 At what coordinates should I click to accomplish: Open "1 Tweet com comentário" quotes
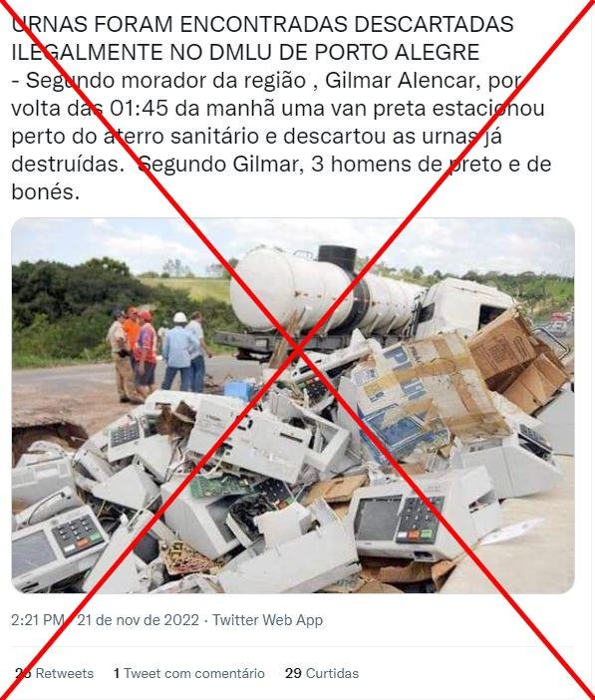[189, 673]
